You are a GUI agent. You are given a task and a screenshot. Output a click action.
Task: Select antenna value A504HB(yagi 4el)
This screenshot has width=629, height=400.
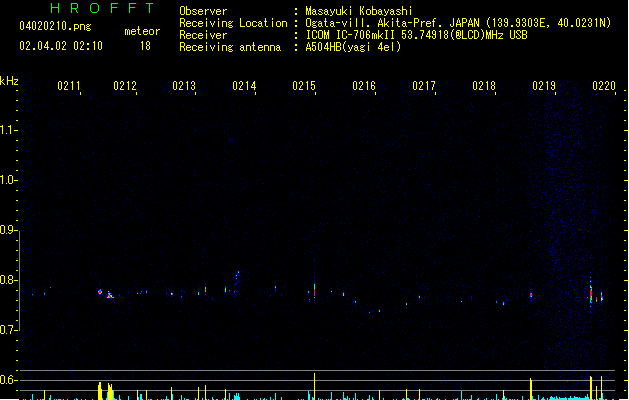pyautogui.click(x=353, y=47)
